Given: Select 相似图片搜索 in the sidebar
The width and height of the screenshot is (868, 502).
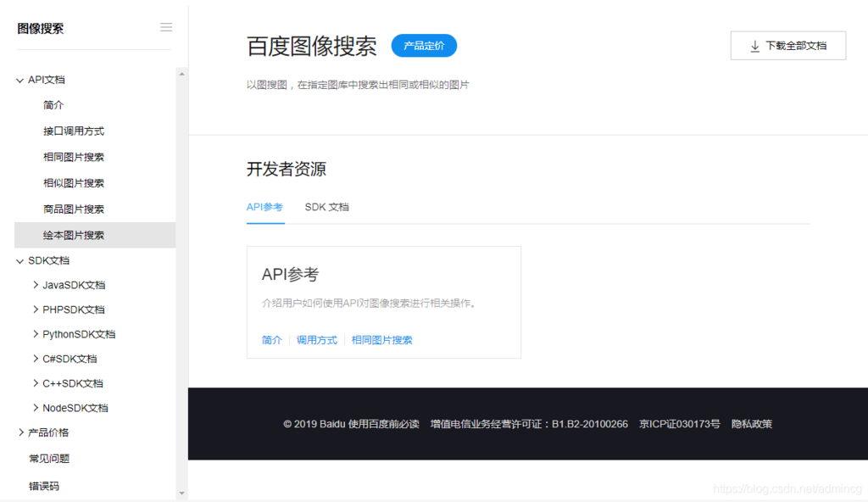Looking at the screenshot, I should click(74, 183).
